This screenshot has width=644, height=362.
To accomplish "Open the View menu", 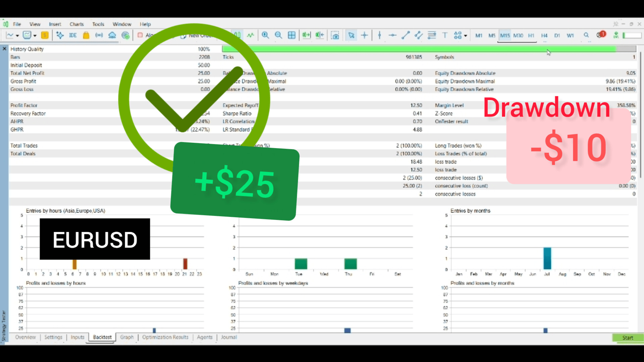I will click(35, 24).
